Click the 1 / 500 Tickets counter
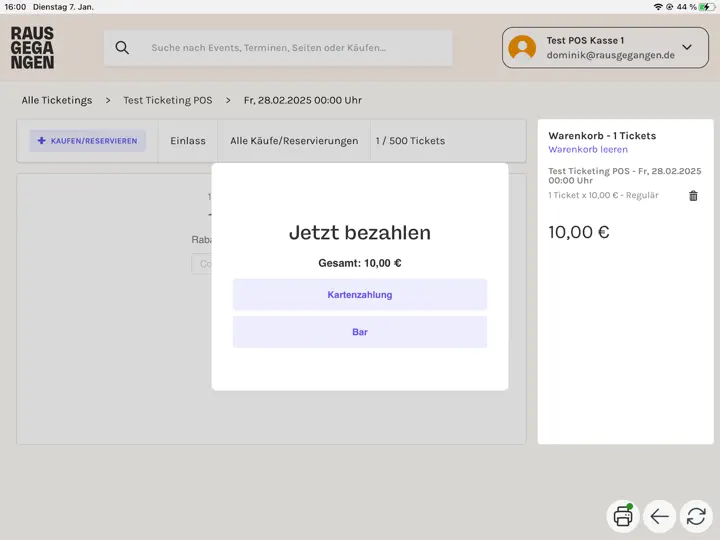Image resolution: width=720 pixels, height=540 pixels. (410, 141)
